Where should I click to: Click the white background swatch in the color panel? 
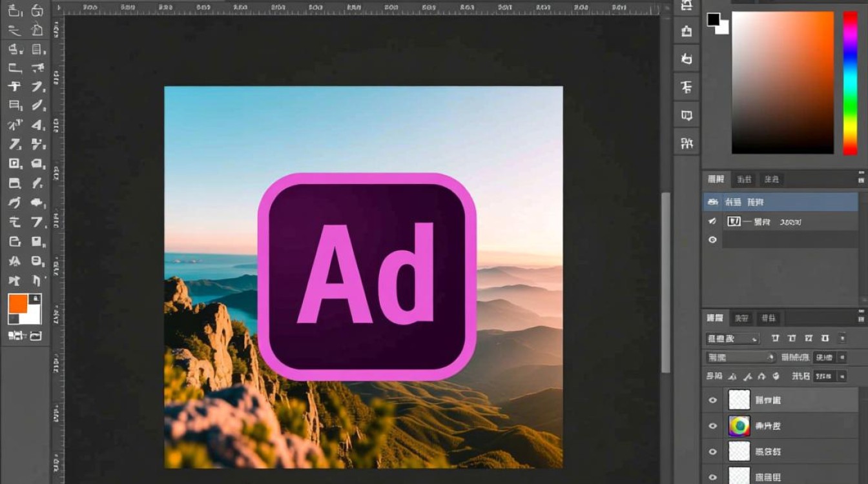[x=723, y=28]
